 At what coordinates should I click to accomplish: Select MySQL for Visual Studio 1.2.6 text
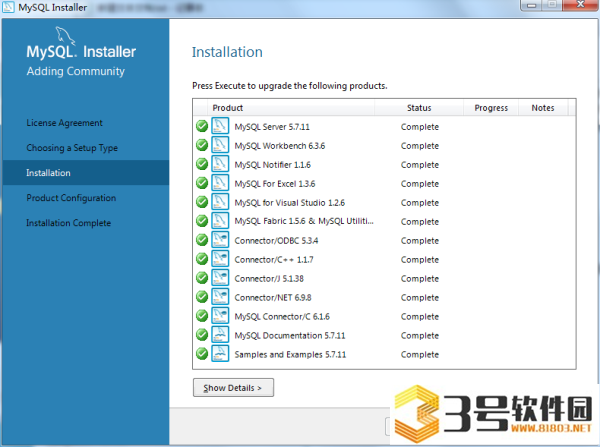(x=290, y=203)
